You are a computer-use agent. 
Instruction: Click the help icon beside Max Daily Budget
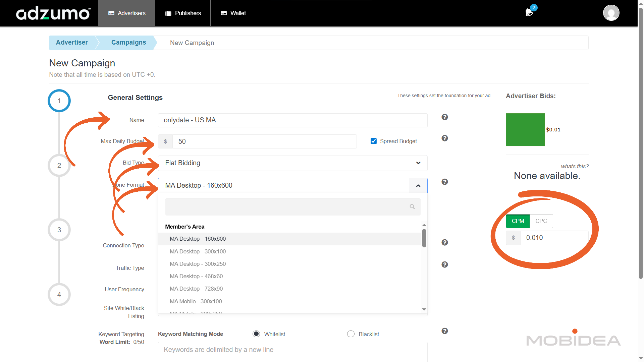(x=445, y=138)
